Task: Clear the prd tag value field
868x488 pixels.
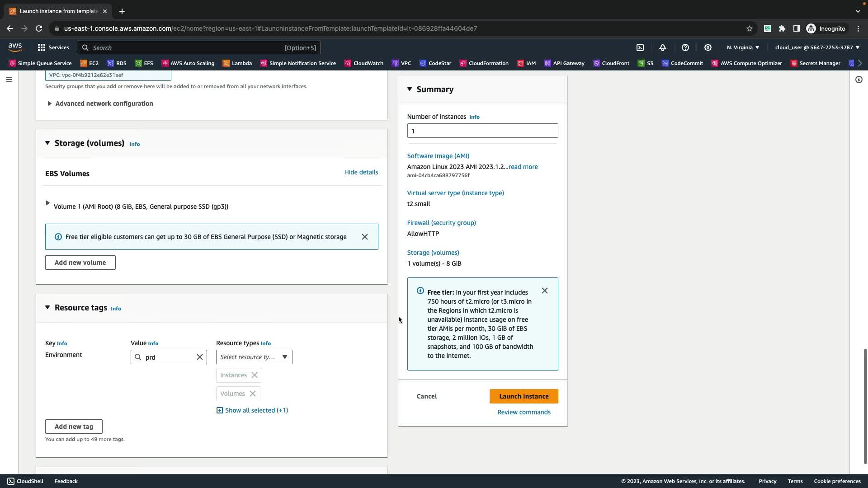Action: click(199, 357)
